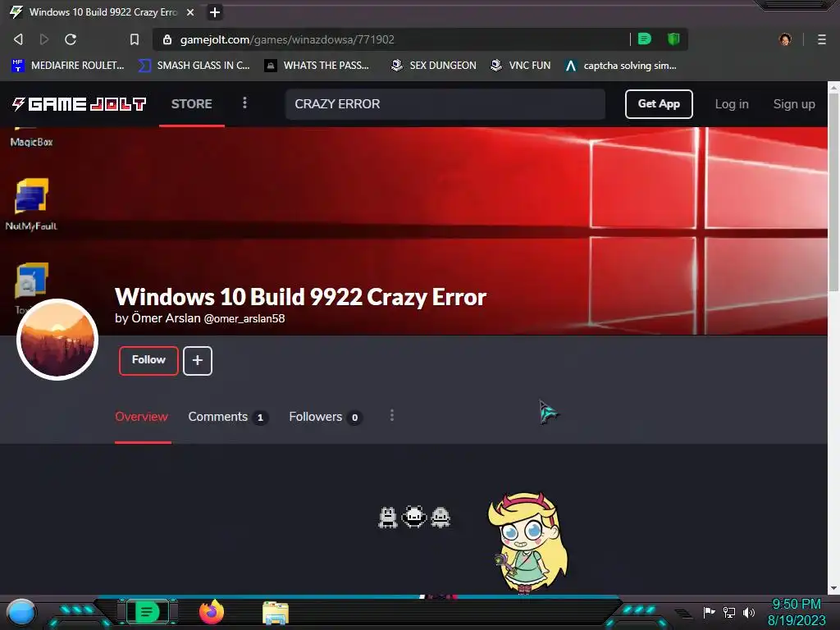Bookmark this page with the bookmark icon
Screen dimensions: 840x630
coord(135,39)
